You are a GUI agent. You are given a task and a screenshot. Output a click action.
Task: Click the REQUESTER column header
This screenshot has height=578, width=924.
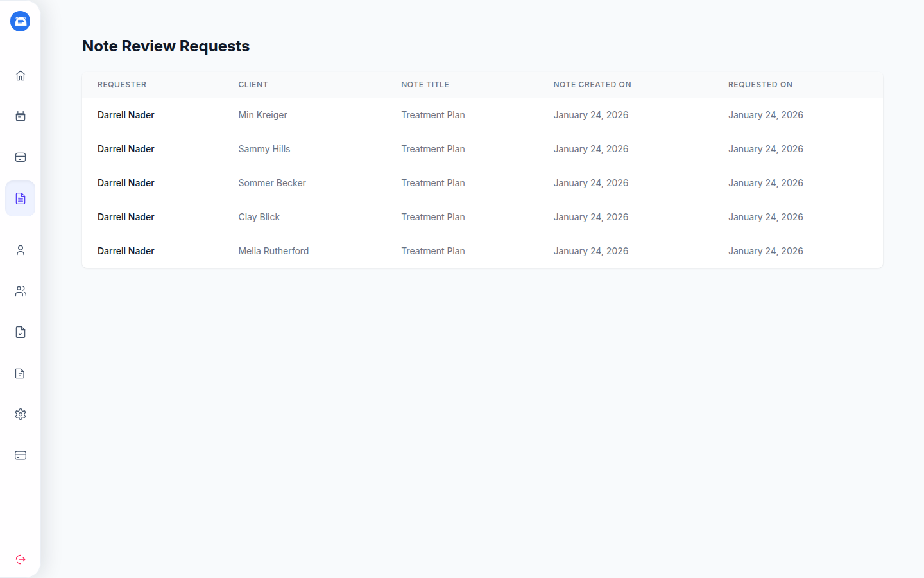click(122, 84)
